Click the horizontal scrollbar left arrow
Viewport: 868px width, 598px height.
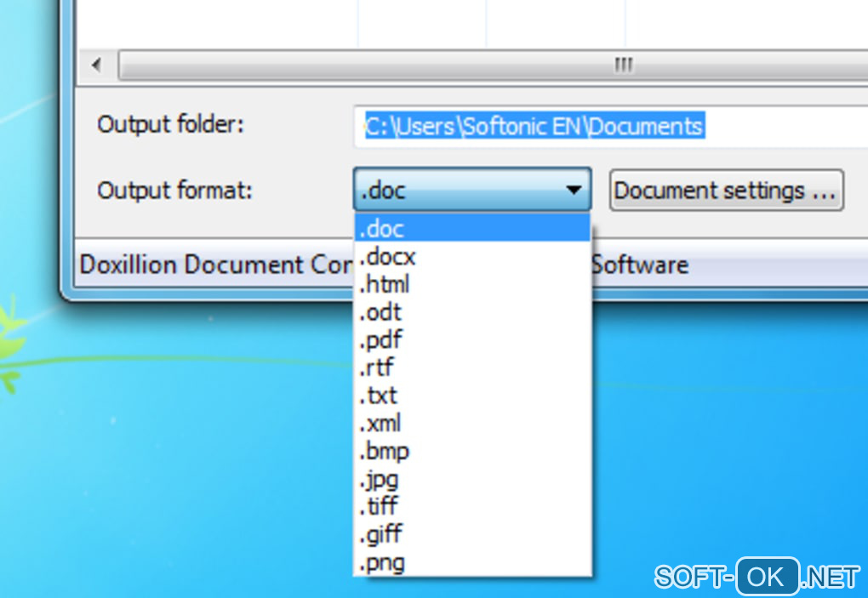[x=97, y=65]
